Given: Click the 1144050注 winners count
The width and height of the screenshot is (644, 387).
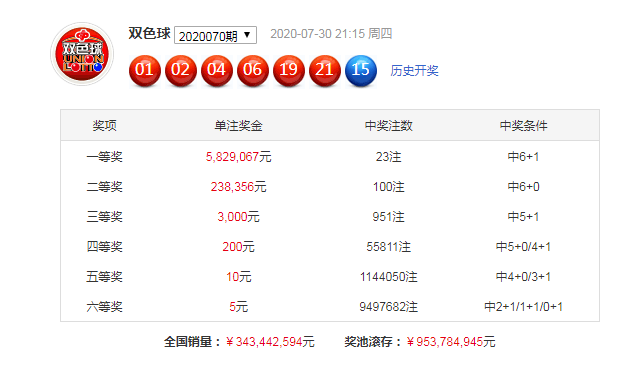Looking at the screenshot, I should coord(389,276).
